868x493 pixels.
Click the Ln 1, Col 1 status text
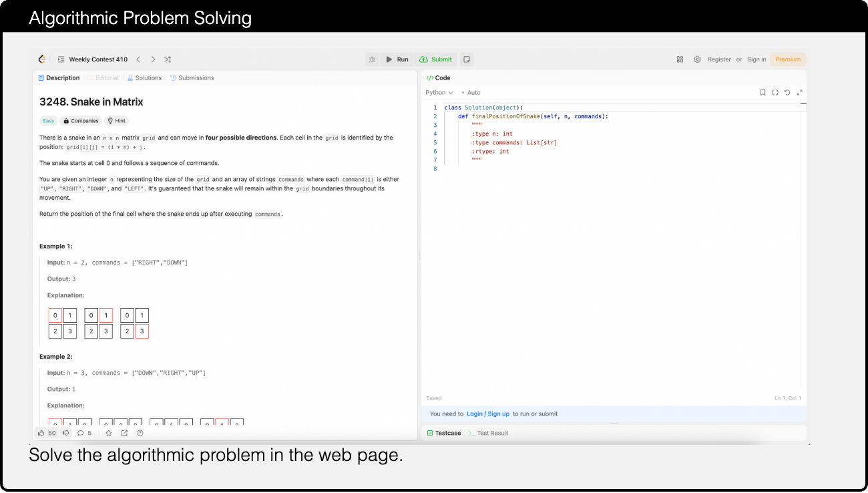pyautogui.click(x=788, y=398)
